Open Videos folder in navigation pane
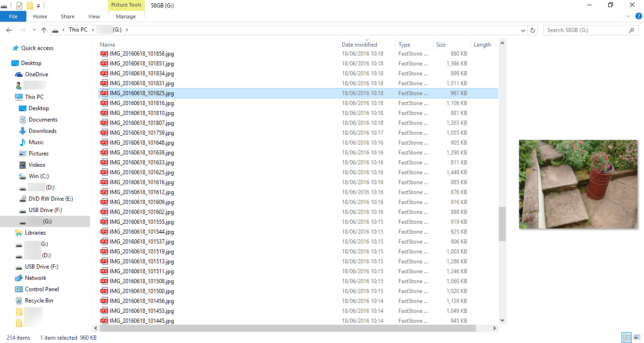The height and width of the screenshot is (343, 644). pos(37,165)
